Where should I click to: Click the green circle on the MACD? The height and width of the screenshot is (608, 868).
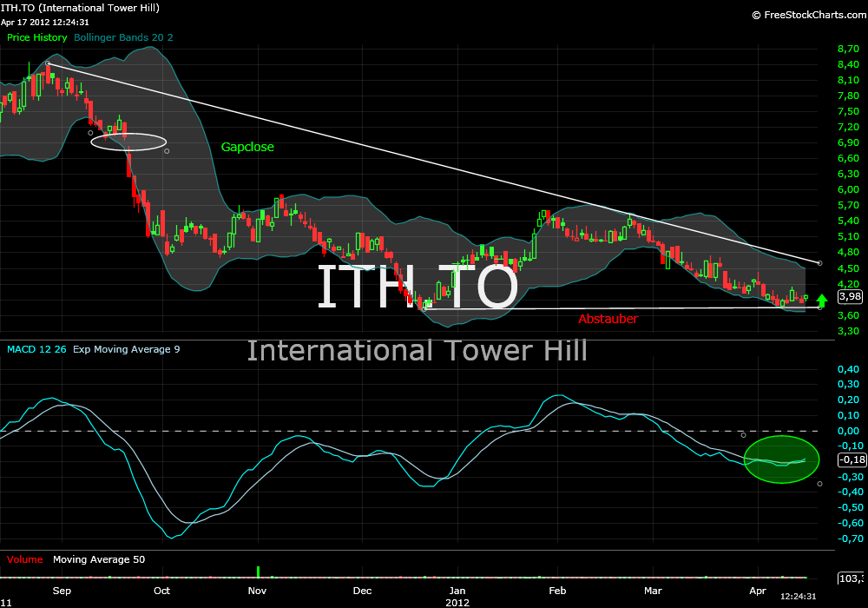781,459
